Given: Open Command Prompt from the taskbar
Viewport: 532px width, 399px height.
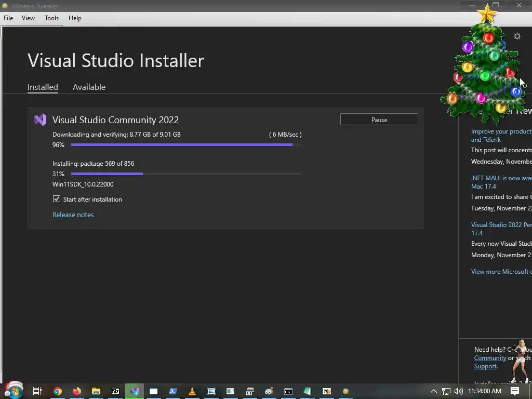Looking at the screenshot, I should click(x=288, y=391).
